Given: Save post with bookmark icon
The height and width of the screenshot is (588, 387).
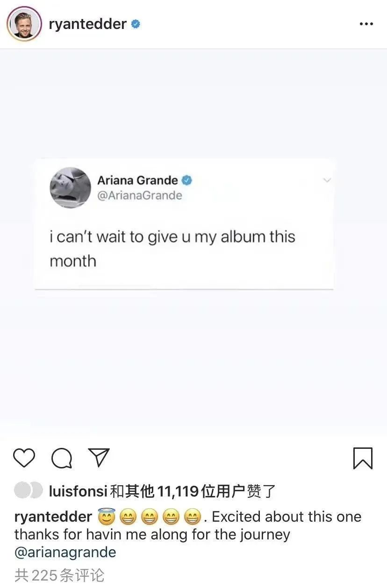Looking at the screenshot, I should click(x=363, y=458).
